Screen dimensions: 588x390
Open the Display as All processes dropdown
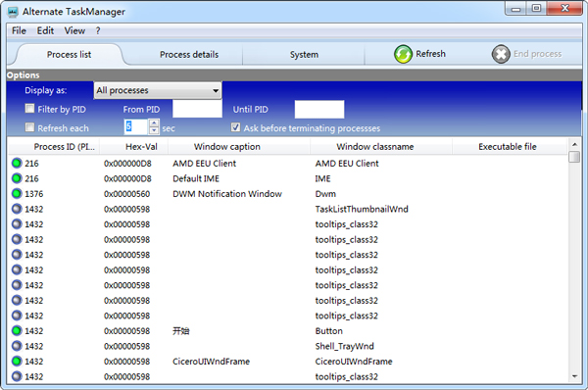(158, 90)
